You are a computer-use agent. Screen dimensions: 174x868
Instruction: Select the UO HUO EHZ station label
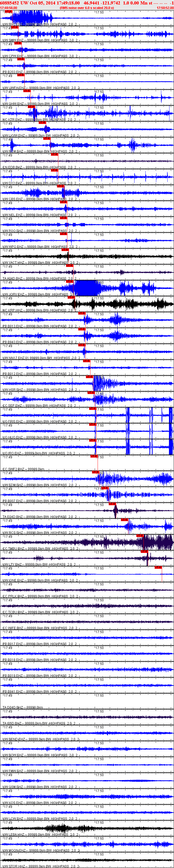click(40, 437)
